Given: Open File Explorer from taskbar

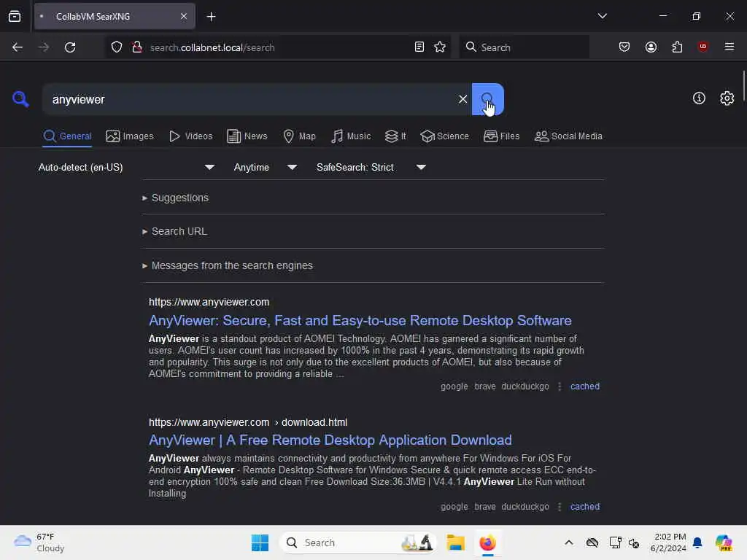Looking at the screenshot, I should point(455,542).
